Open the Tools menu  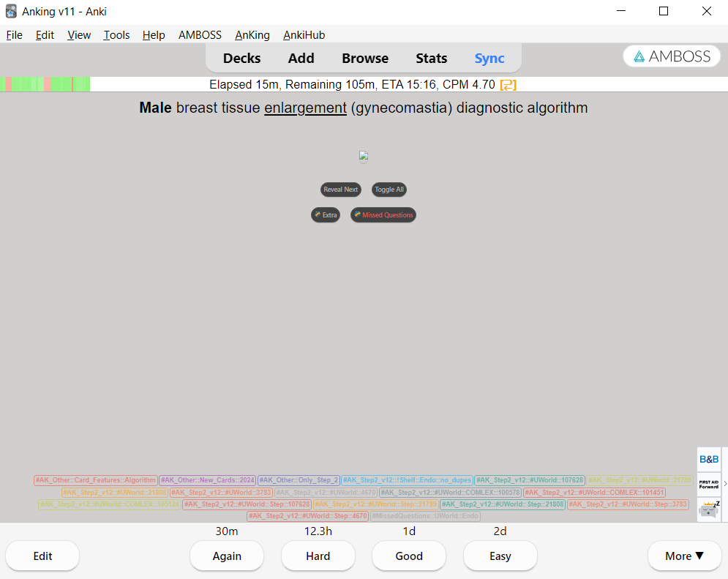[116, 35]
